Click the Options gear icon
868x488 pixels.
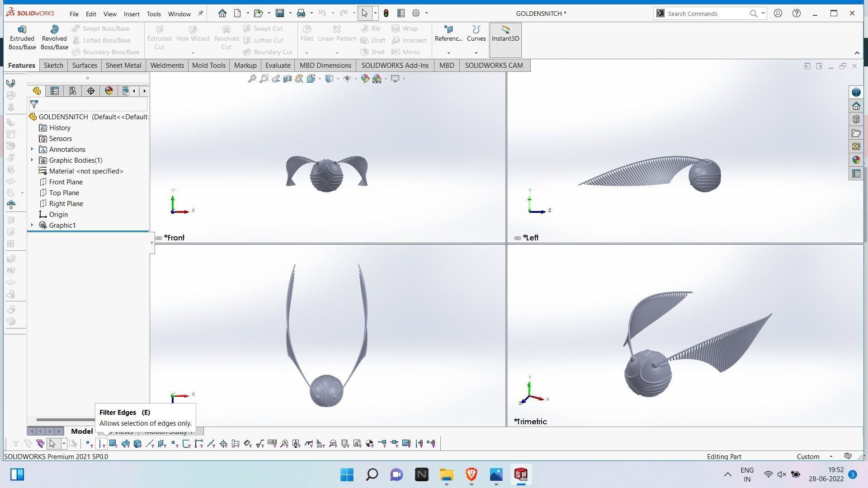coord(416,13)
